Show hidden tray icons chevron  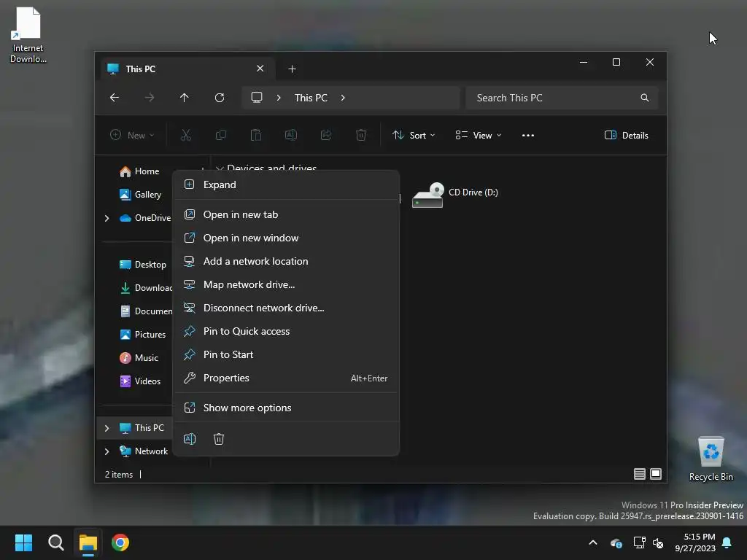(593, 542)
